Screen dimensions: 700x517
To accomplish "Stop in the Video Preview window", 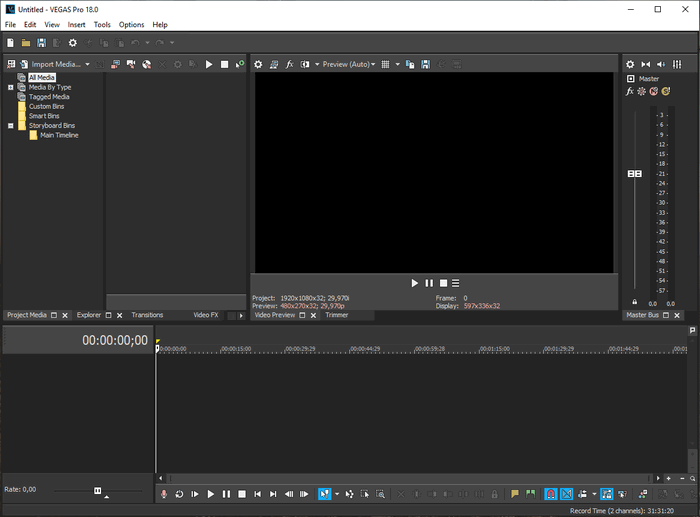I will (x=443, y=283).
